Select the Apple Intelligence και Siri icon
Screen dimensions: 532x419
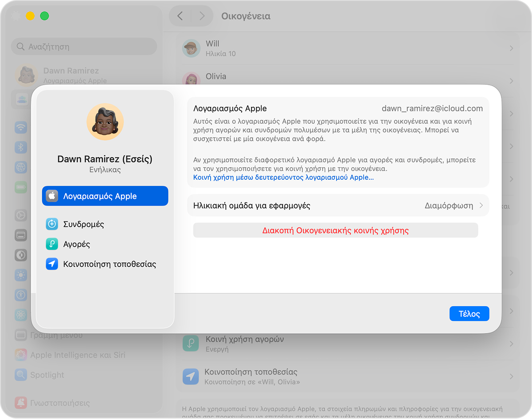click(x=21, y=355)
